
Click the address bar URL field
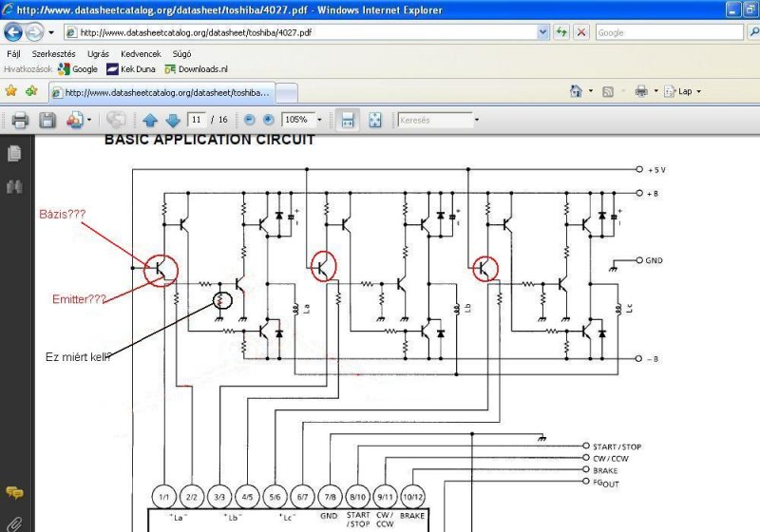300,32
